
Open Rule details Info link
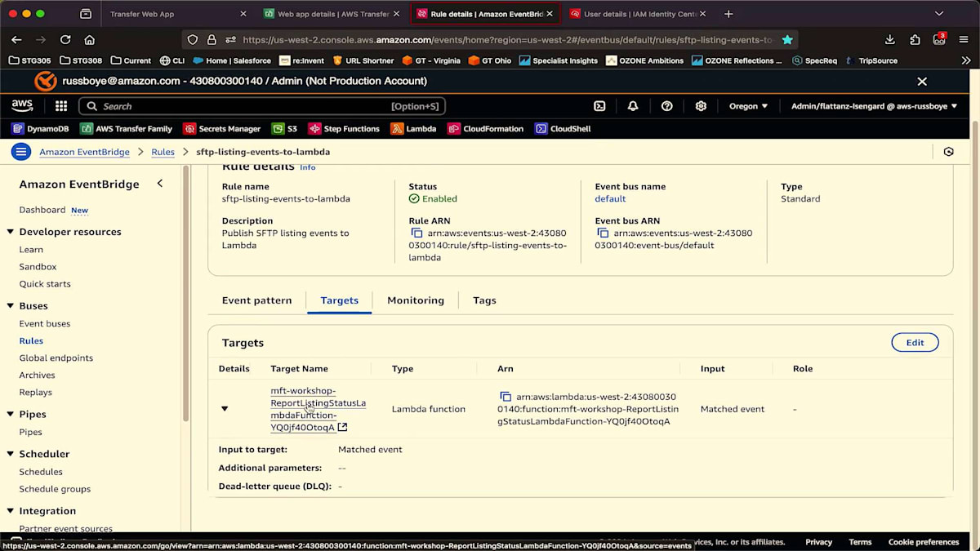307,167
